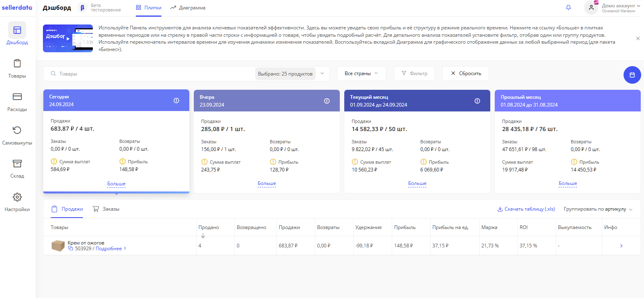Expand the selected products dropdown
The width and height of the screenshot is (644, 298).
[x=322, y=73]
